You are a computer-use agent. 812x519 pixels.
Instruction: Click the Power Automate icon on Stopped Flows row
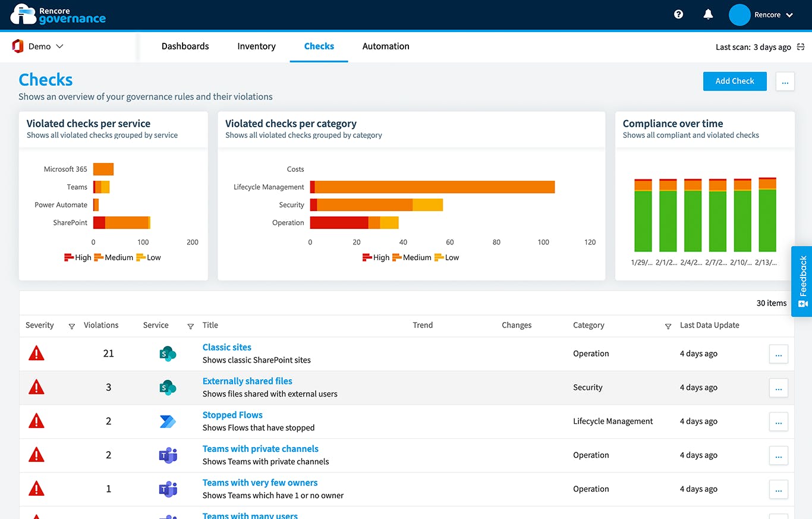pos(168,420)
